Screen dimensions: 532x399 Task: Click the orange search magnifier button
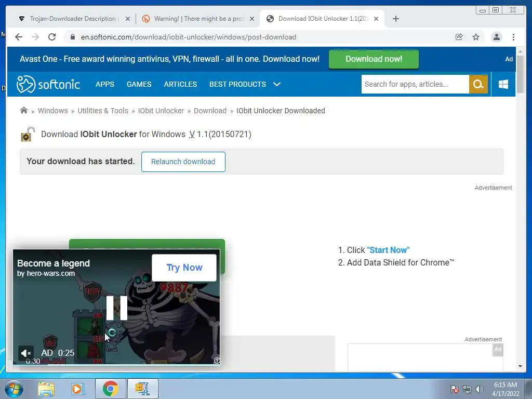tap(478, 84)
